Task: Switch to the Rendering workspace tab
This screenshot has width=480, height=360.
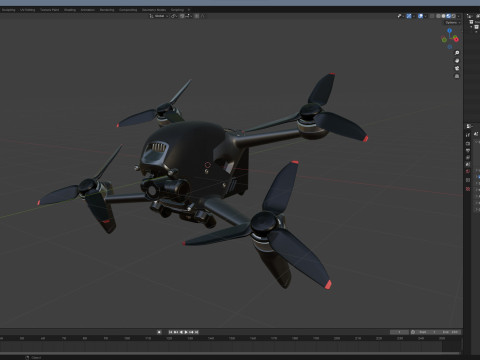Action: [x=107, y=10]
